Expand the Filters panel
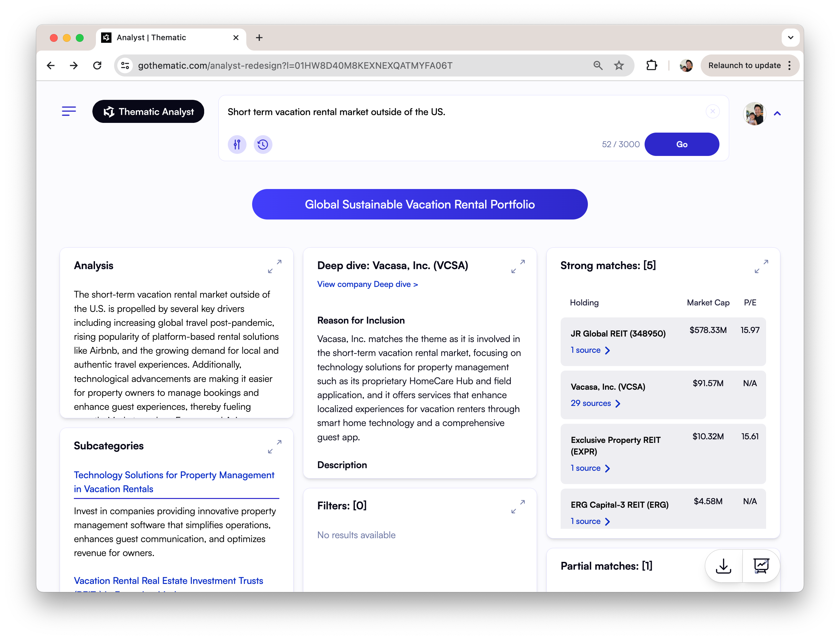This screenshot has width=840, height=640. tap(518, 507)
